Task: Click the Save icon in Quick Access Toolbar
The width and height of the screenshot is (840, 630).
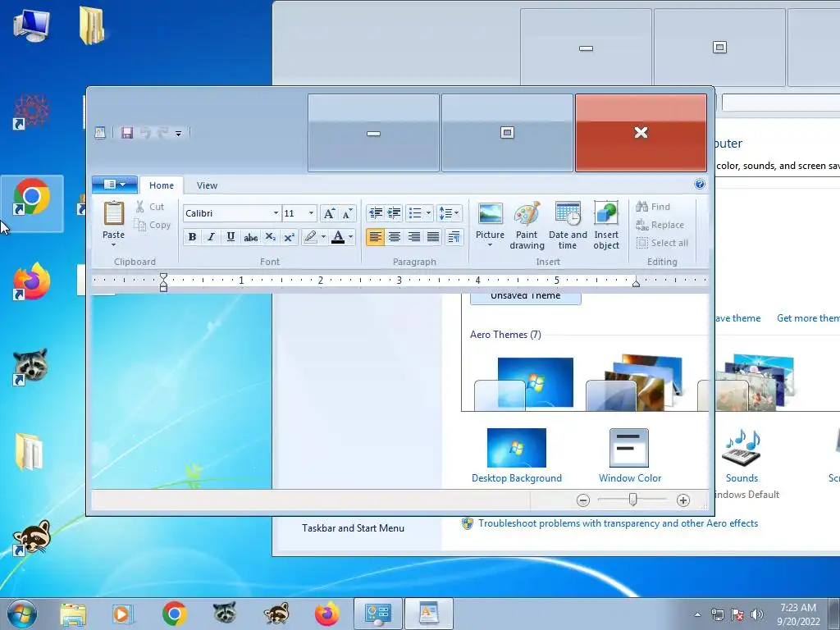Action: click(127, 133)
